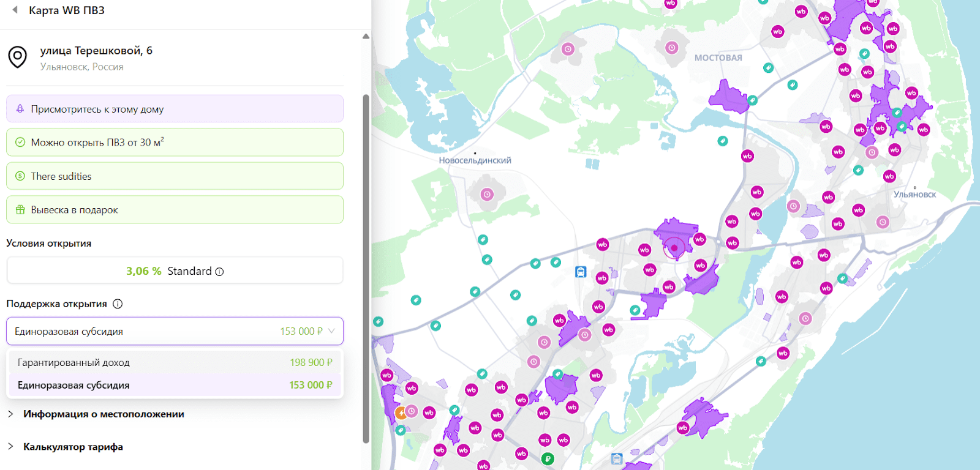Click Вывеска в подарок text
Image resolution: width=980 pixels, height=470 pixels.
pyautogui.click(x=74, y=210)
